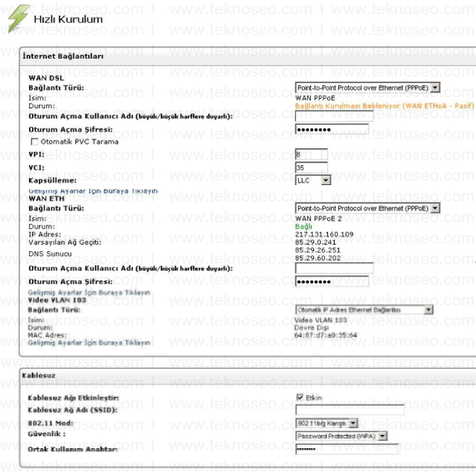Image resolution: width=476 pixels, height=472 pixels.
Task: Click the green lightning bolt Hızlı Kurulum icon
Action: click(19, 18)
